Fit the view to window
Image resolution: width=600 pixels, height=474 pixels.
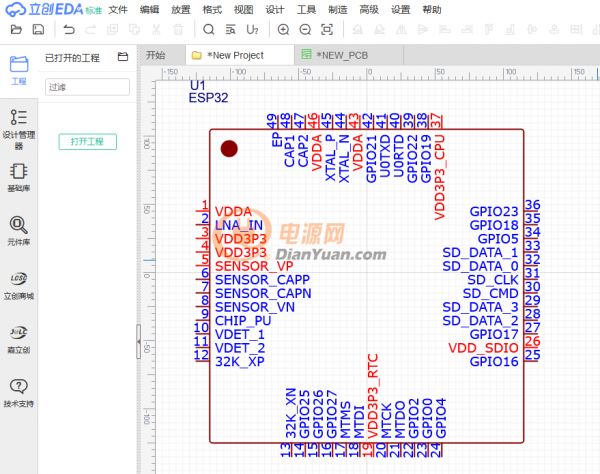tap(327, 29)
